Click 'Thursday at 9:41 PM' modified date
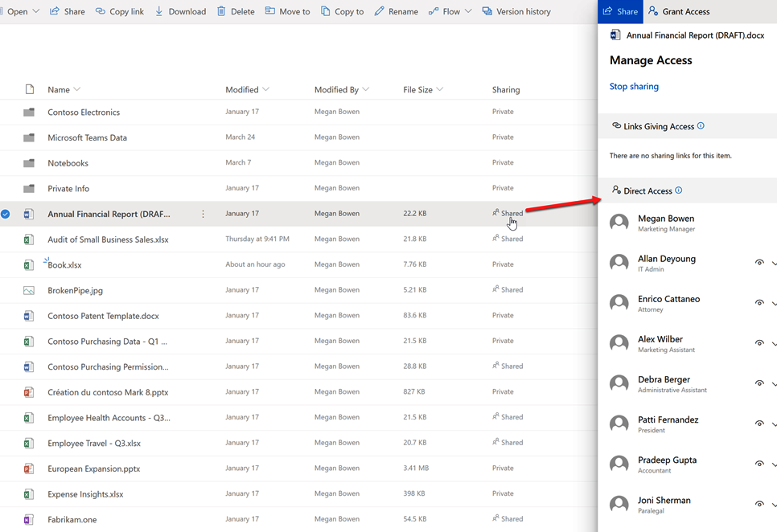 point(257,239)
